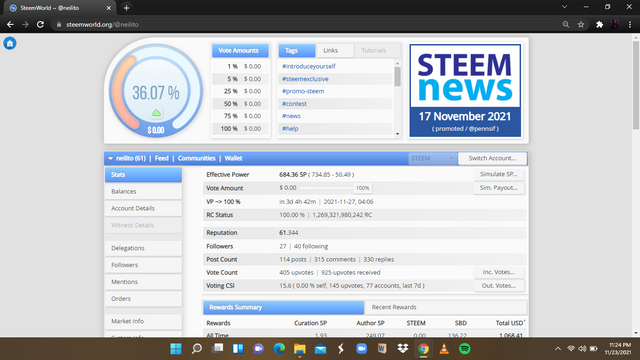Open Task View on the taskbar

[x=218, y=349]
